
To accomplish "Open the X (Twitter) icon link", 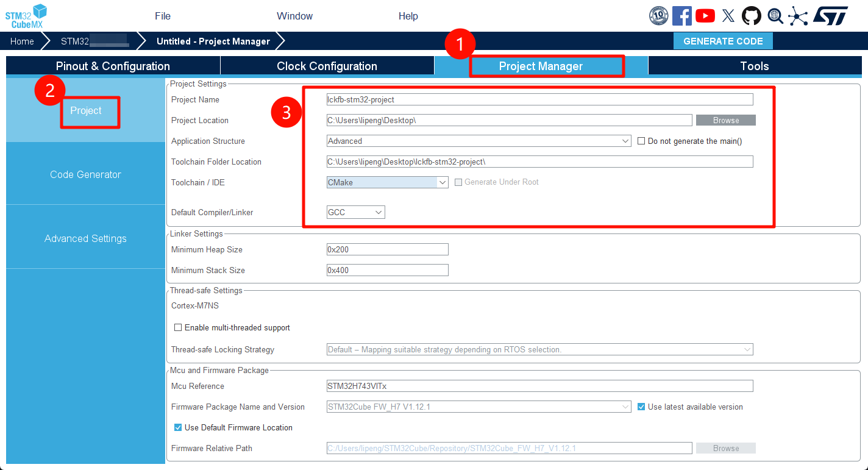I will coord(728,16).
